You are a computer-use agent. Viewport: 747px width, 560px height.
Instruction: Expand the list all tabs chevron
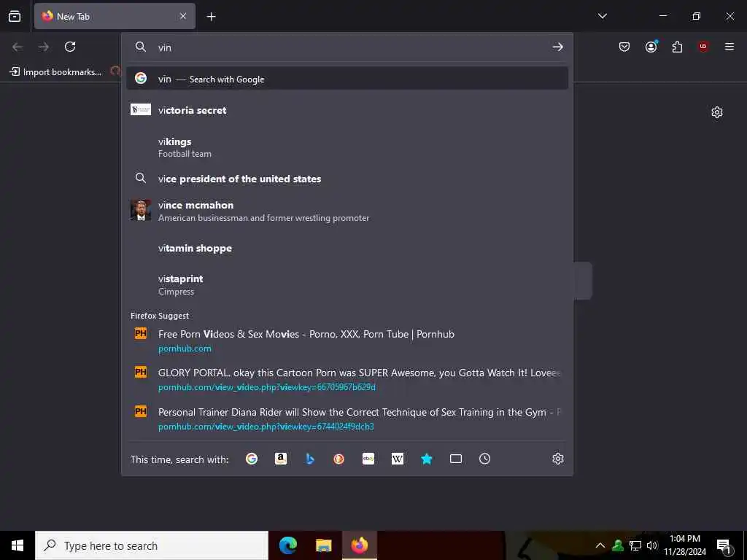(602, 16)
